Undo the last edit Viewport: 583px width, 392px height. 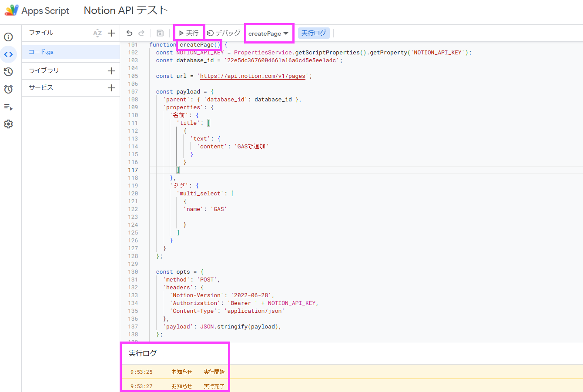coord(129,33)
